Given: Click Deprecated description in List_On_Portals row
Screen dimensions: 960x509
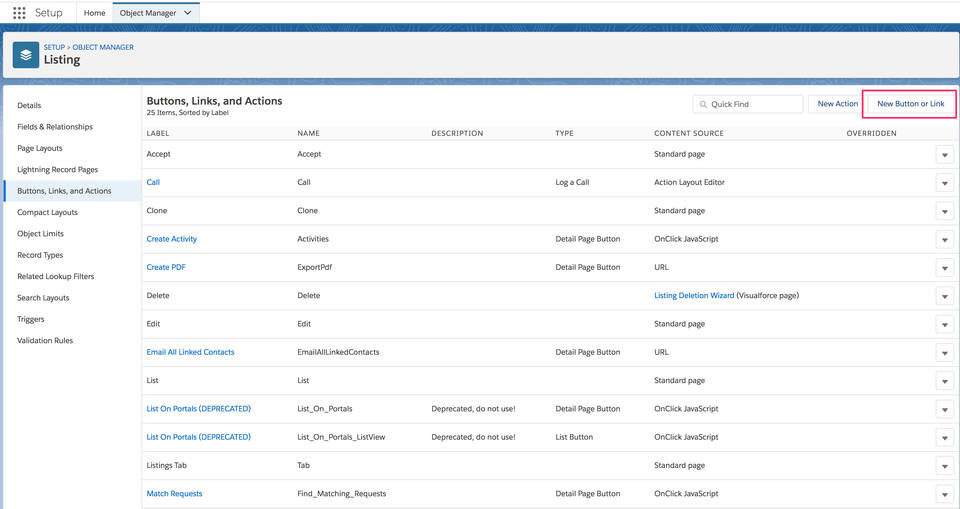Looking at the screenshot, I should (473, 409).
